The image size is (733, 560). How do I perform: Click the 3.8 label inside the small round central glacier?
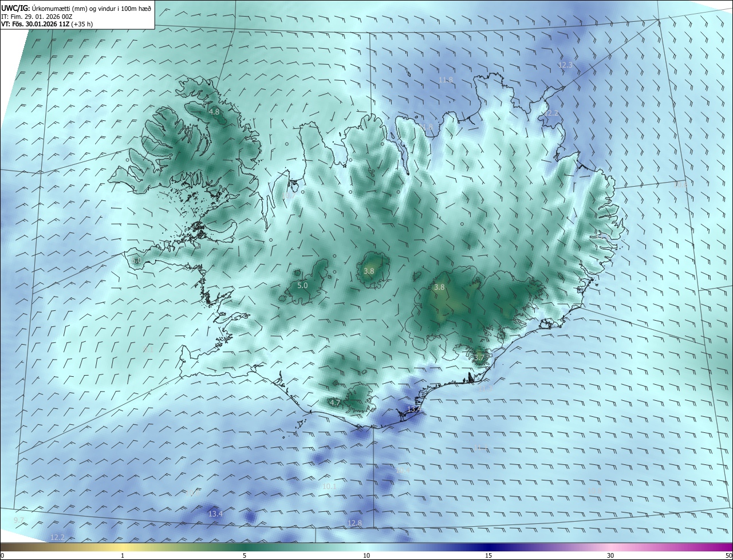click(x=369, y=271)
